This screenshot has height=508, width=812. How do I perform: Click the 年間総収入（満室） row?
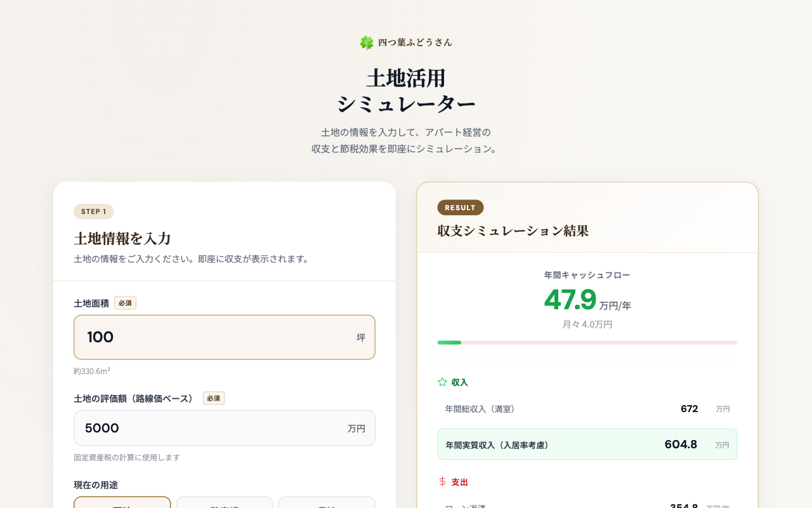tap(587, 409)
